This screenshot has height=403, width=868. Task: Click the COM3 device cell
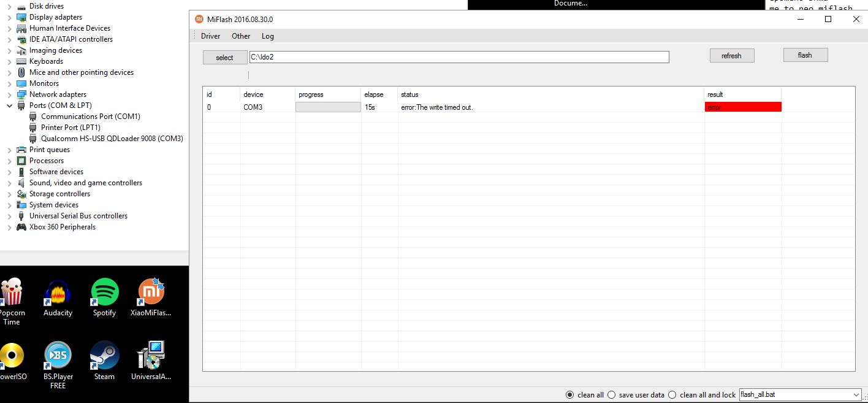(x=253, y=107)
